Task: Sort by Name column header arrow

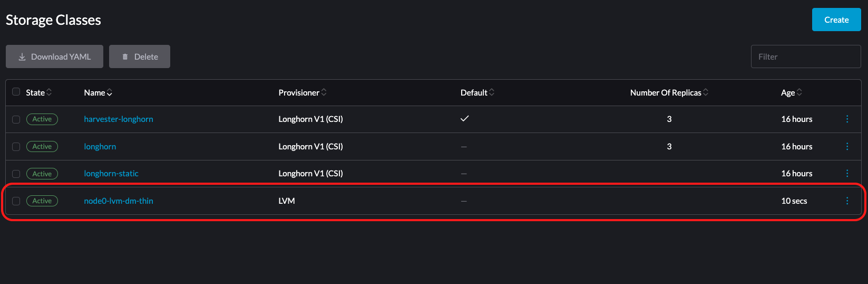Action: click(109, 93)
